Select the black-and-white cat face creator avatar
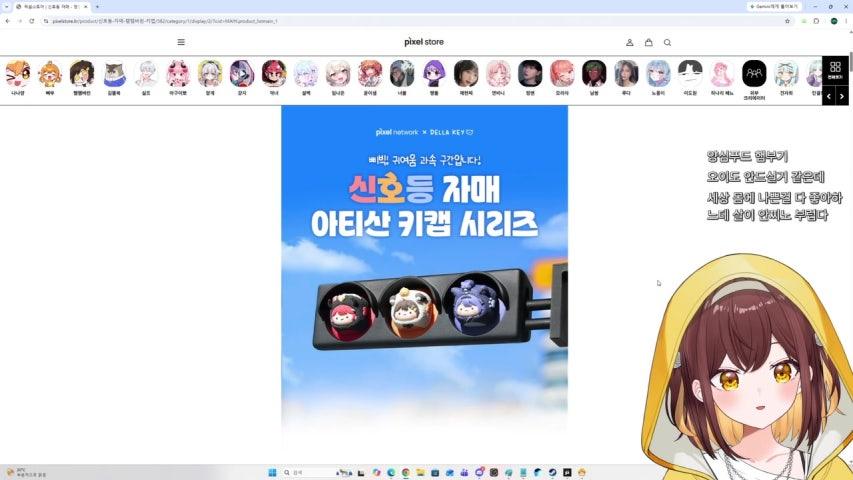Viewport: 853px width, 480px height. point(690,73)
